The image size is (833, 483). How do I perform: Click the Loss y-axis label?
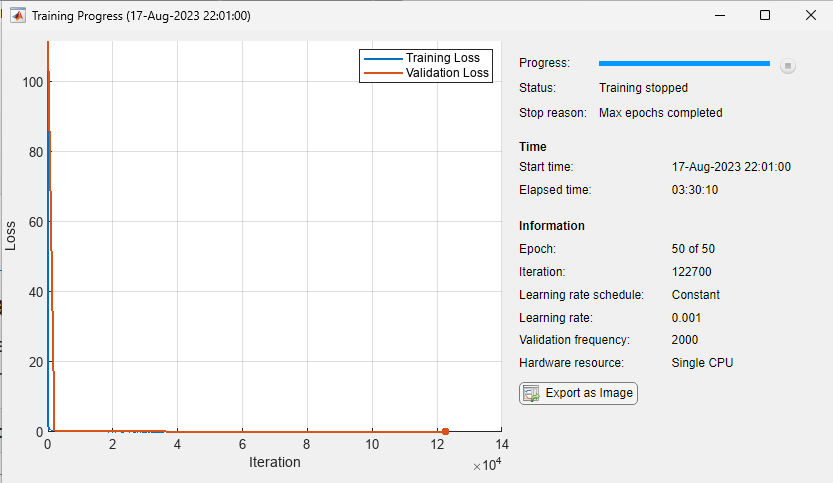coord(11,234)
